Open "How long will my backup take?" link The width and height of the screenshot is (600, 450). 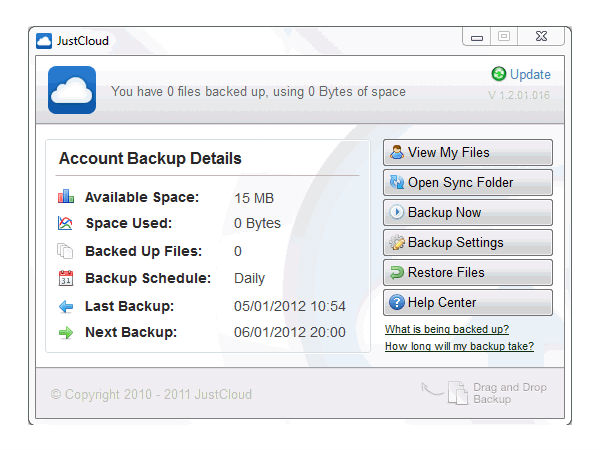(x=459, y=346)
